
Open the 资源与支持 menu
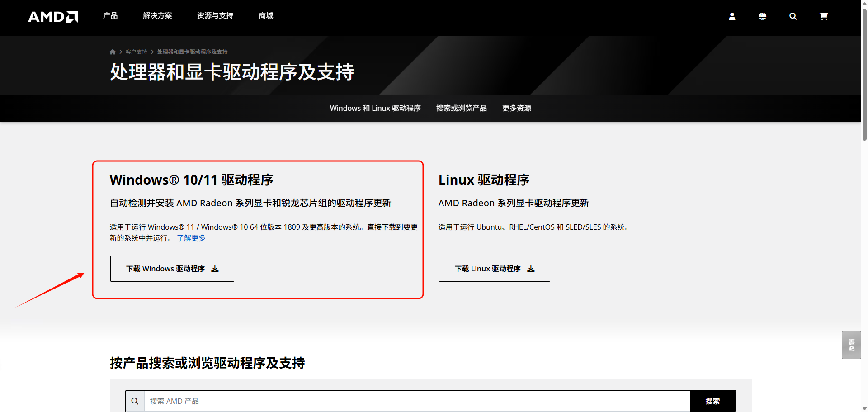[215, 16]
